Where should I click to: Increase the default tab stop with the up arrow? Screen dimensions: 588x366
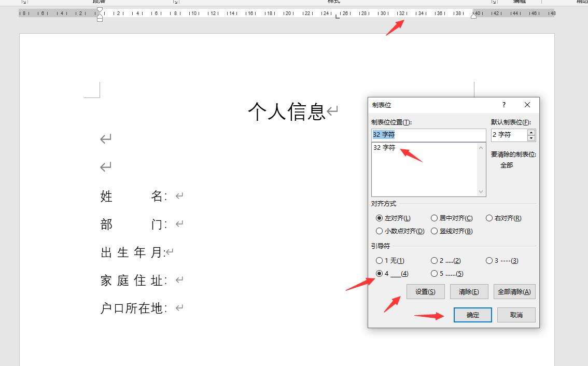[x=531, y=132]
